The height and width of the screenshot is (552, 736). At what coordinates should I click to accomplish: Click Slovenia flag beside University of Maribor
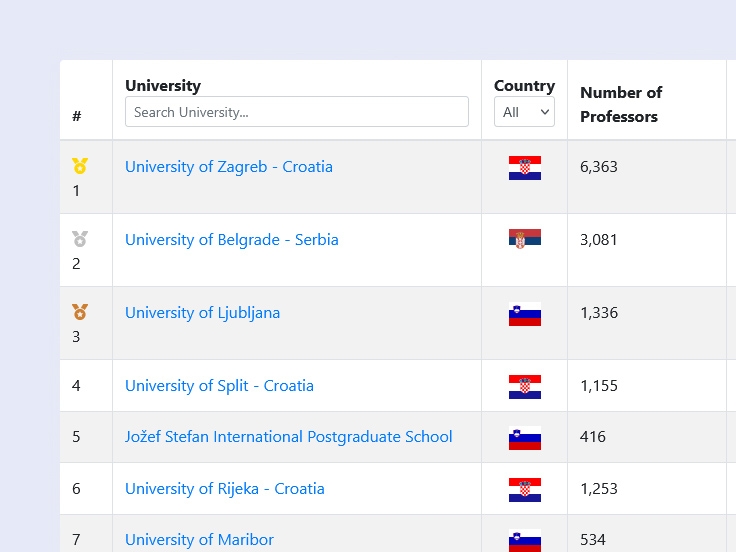(525, 540)
